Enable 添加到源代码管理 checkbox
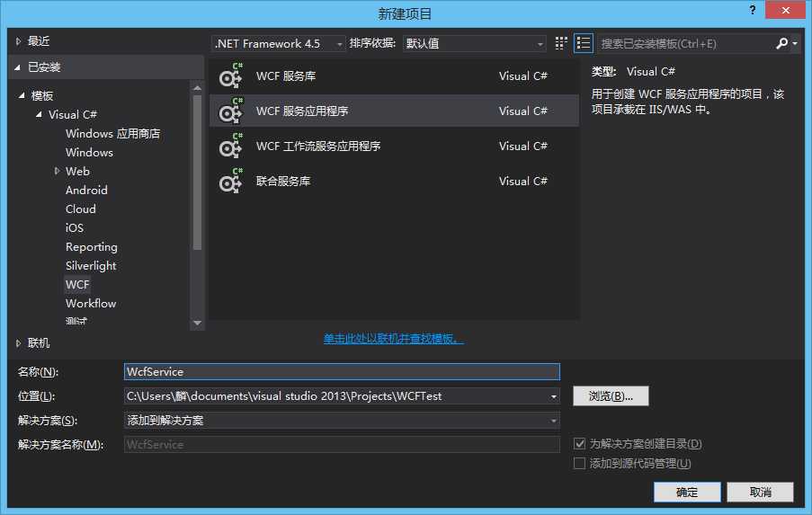This screenshot has width=812, height=515. pyautogui.click(x=579, y=463)
